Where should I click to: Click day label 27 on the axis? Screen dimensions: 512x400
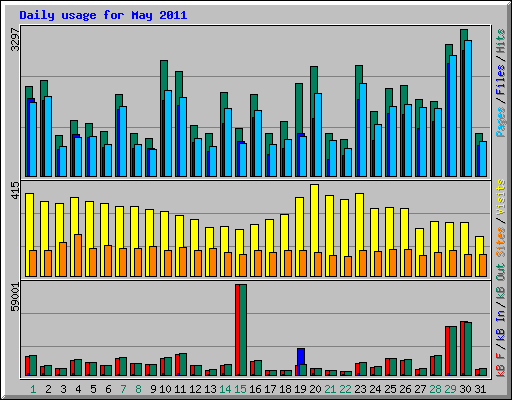pyautogui.click(x=420, y=389)
